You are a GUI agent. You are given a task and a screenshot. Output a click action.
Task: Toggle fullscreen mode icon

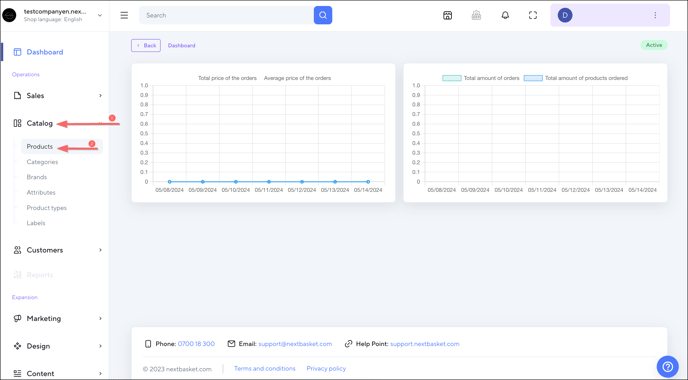[x=533, y=15]
